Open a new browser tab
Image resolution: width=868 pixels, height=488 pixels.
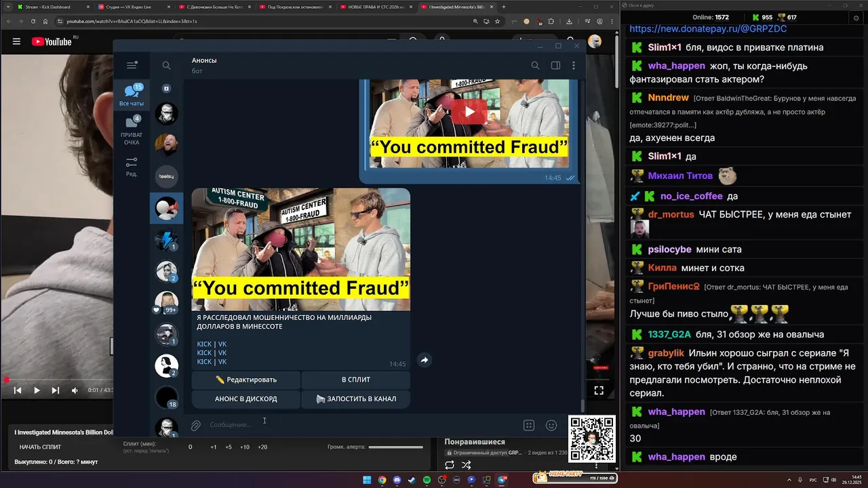[x=503, y=7]
